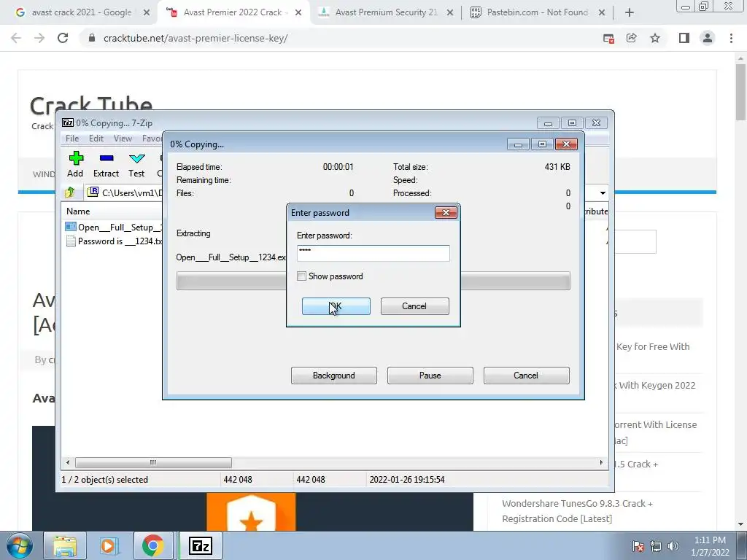
Task: Click the 7-Zip horizontal scrollbar thumb
Action: coord(153,462)
